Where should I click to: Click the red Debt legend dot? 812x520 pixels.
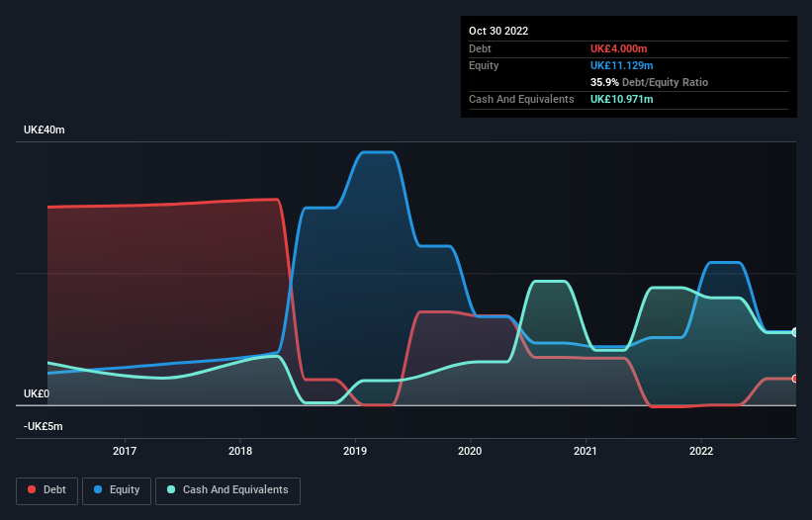point(32,489)
